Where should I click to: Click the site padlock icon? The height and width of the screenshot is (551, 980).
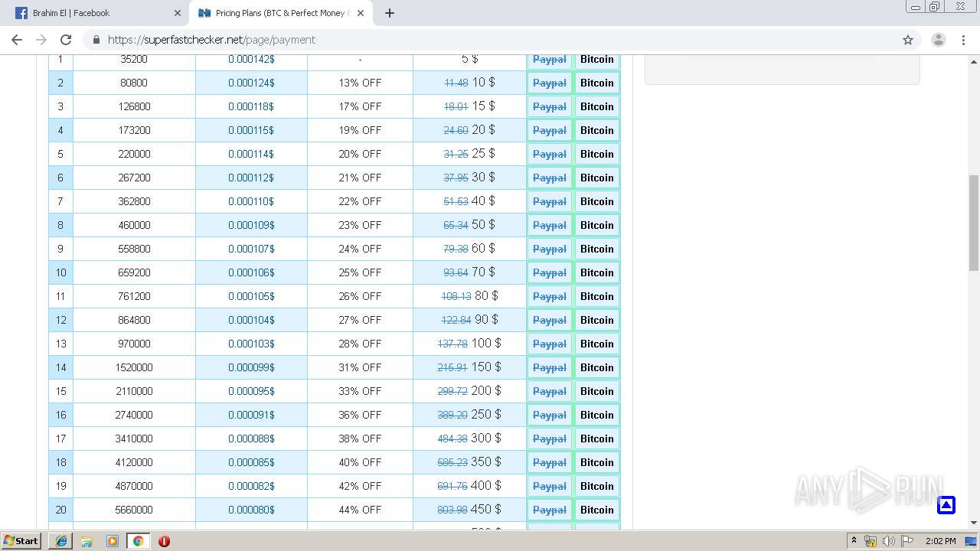coord(96,40)
